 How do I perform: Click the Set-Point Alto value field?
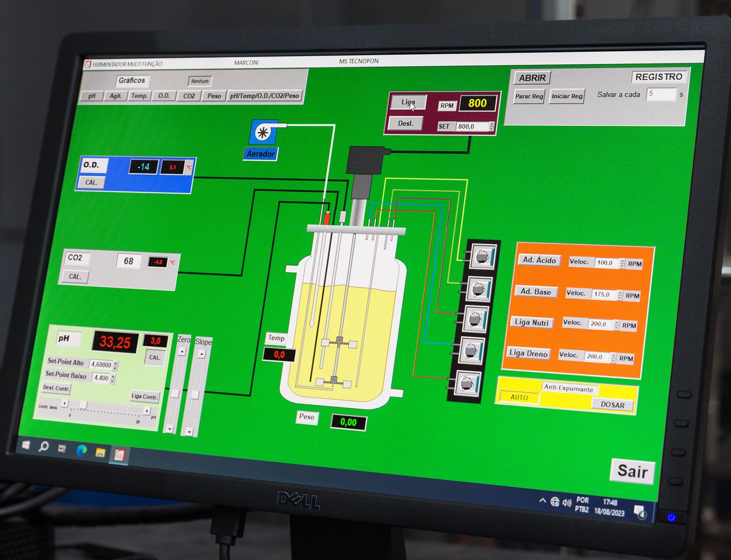coord(102,365)
